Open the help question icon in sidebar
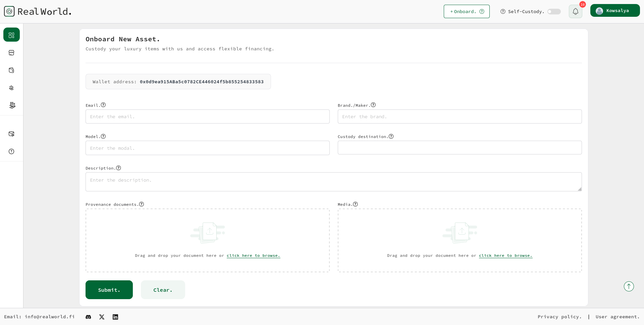The width and height of the screenshot is (644, 325). pos(11,151)
